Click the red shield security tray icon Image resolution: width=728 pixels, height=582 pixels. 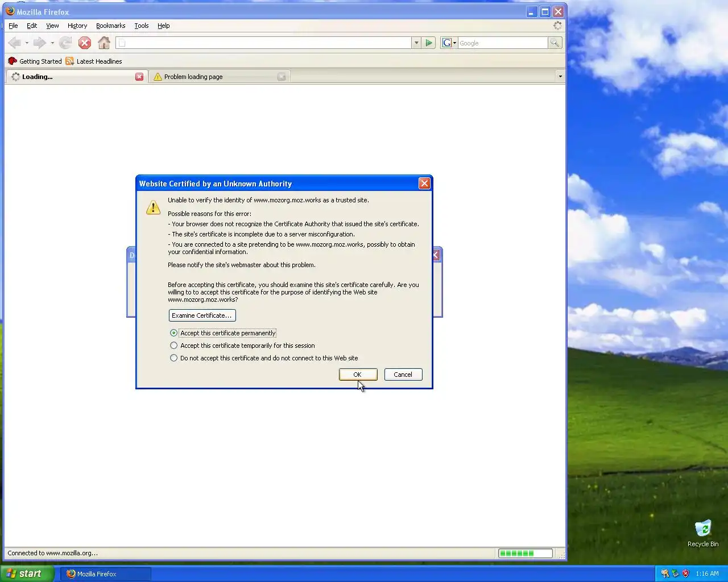click(686, 573)
